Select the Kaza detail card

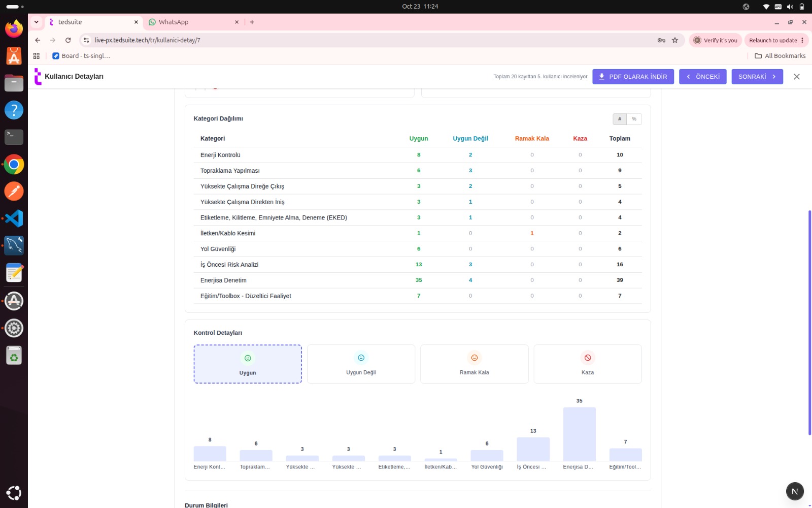click(x=588, y=364)
